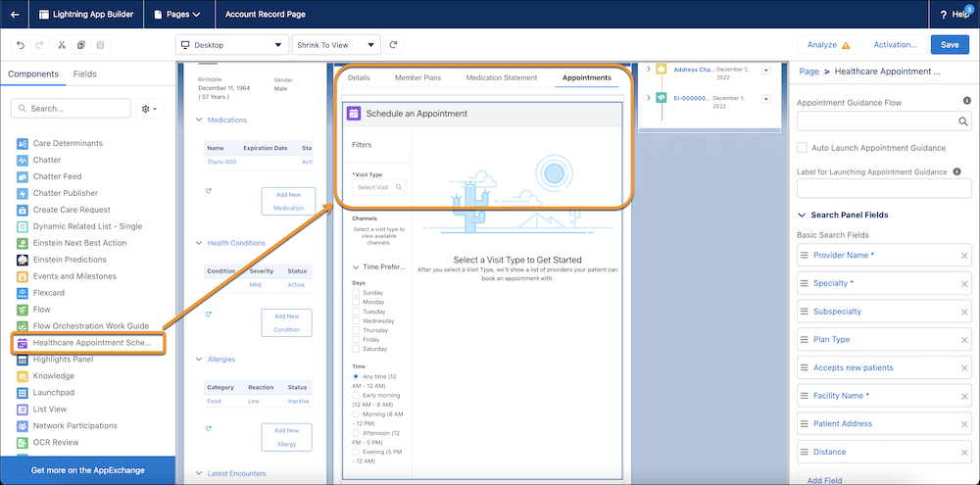This screenshot has width=980, height=485.
Task: Select the Evening time radio button
Action: pos(356,452)
